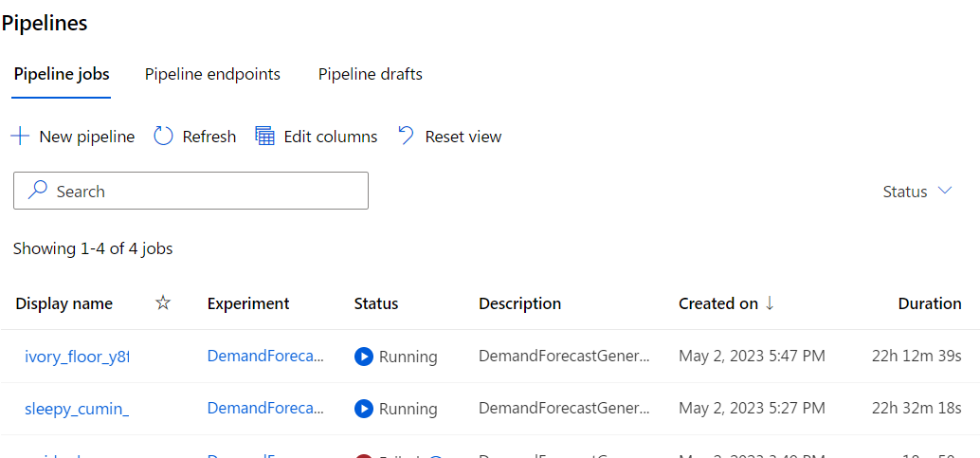Image resolution: width=980 pixels, height=458 pixels.
Task: Select the Pipeline jobs tab
Action: tap(62, 74)
